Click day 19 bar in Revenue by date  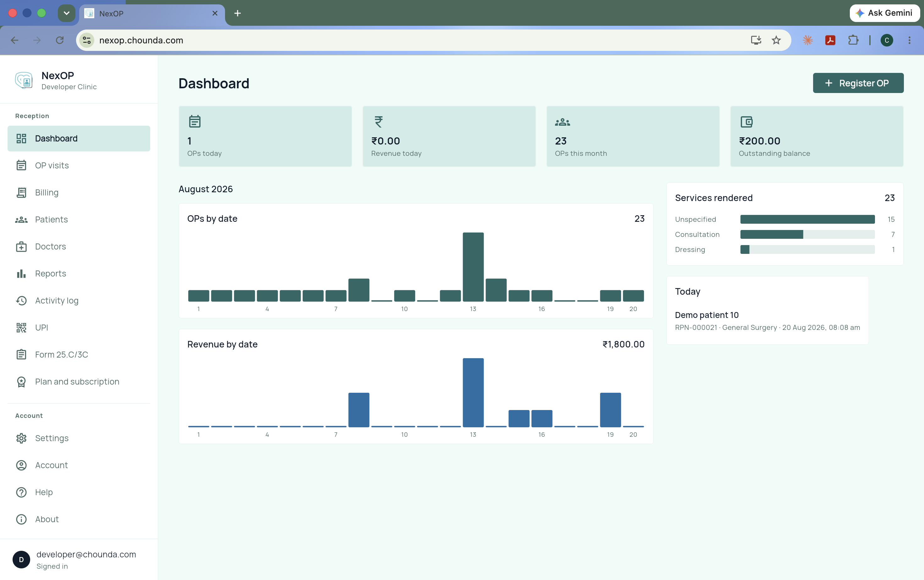[x=610, y=410]
